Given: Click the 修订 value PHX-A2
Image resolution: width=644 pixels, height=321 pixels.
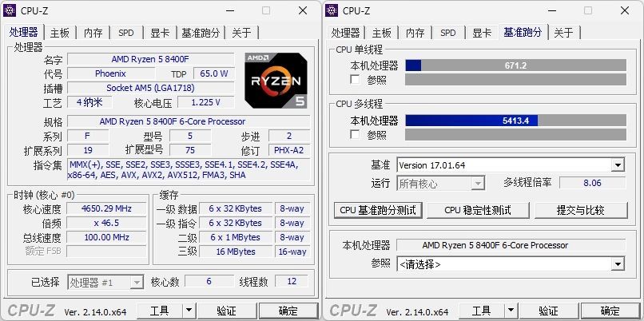Looking at the screenshot, I should [289, 150].
